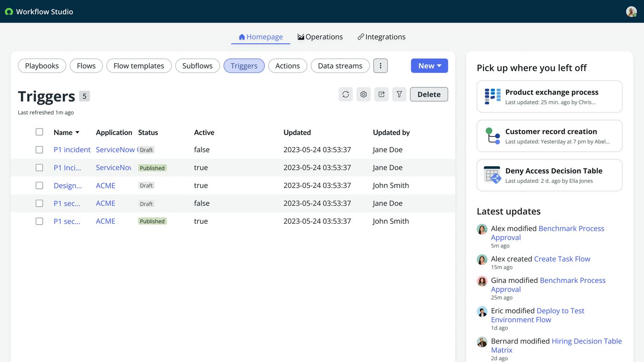This screenshot has height=362, width=644.
Task: Click 'Last refreshed 1m ago' text
Action: (x=46, y=113)
